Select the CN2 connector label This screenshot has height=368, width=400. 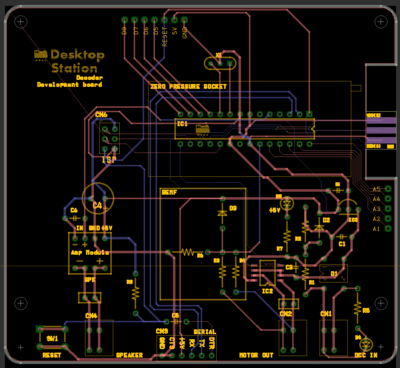tap(286, 314)
